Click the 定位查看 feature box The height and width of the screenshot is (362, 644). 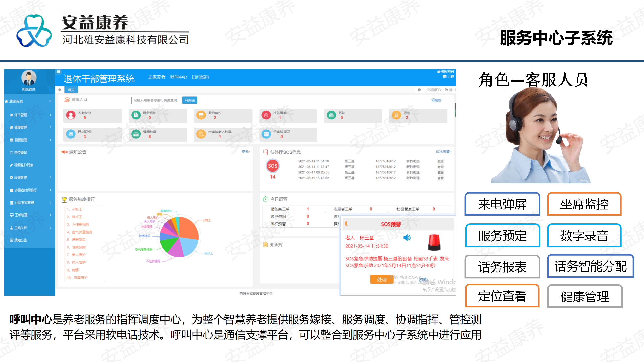[x=502, y=296]
